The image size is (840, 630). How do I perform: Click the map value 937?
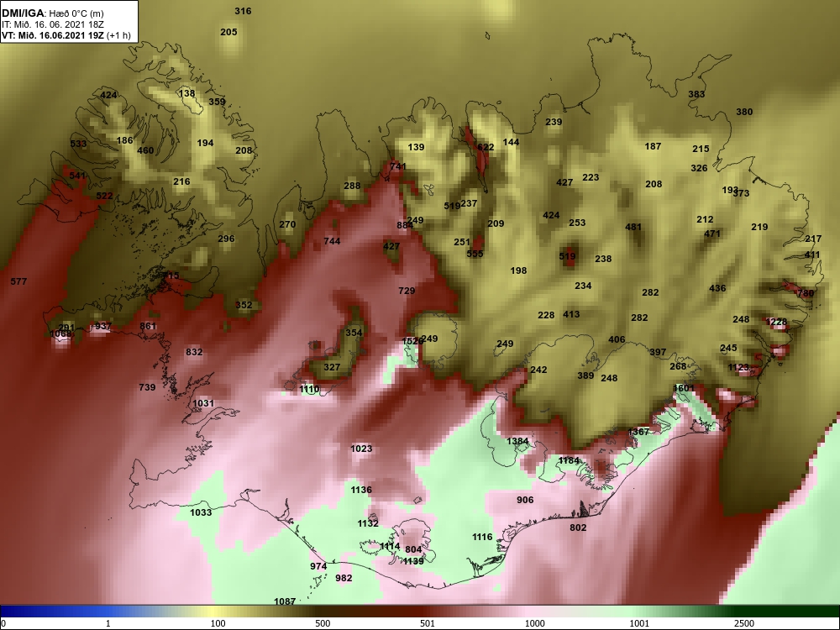coord(102,326)
